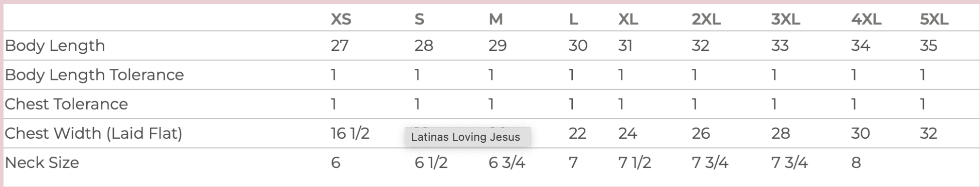Click Chest Width value 32
This screenshot has width=980, height=187.
[x=928, y=133]
